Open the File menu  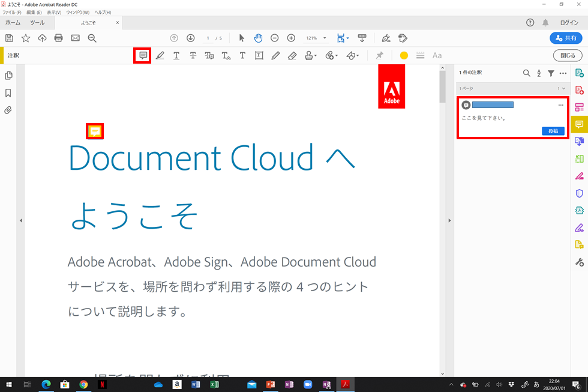point(11,13)
